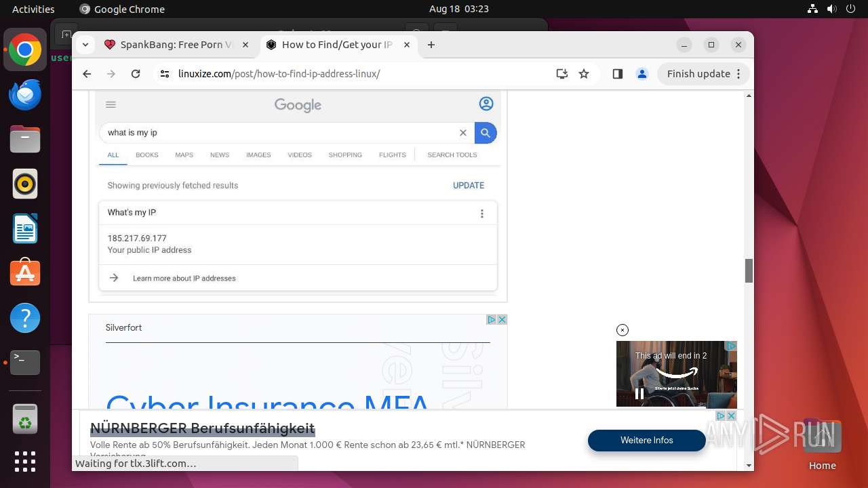Clear the what is my ip search

pos(463,133)
